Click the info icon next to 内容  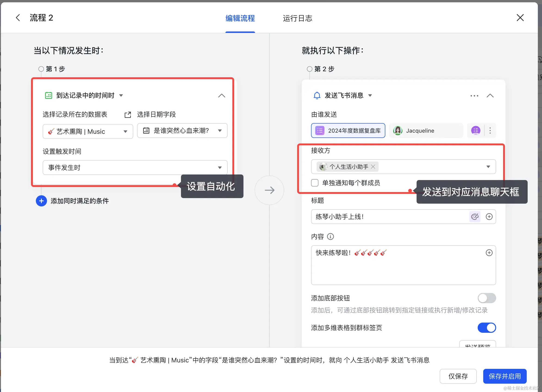(330, 237)
